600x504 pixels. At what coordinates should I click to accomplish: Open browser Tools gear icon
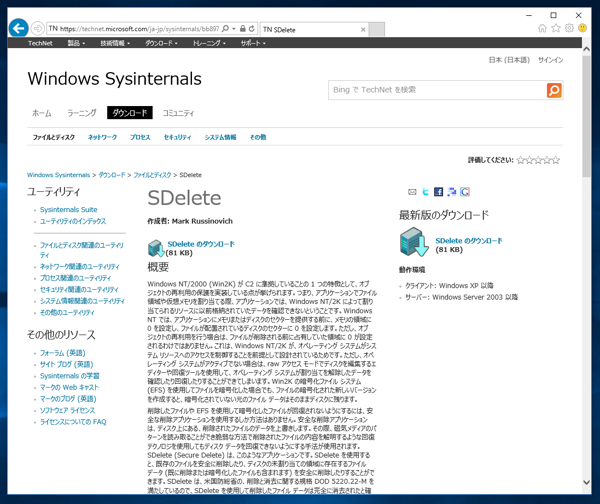tap(569, 28)
